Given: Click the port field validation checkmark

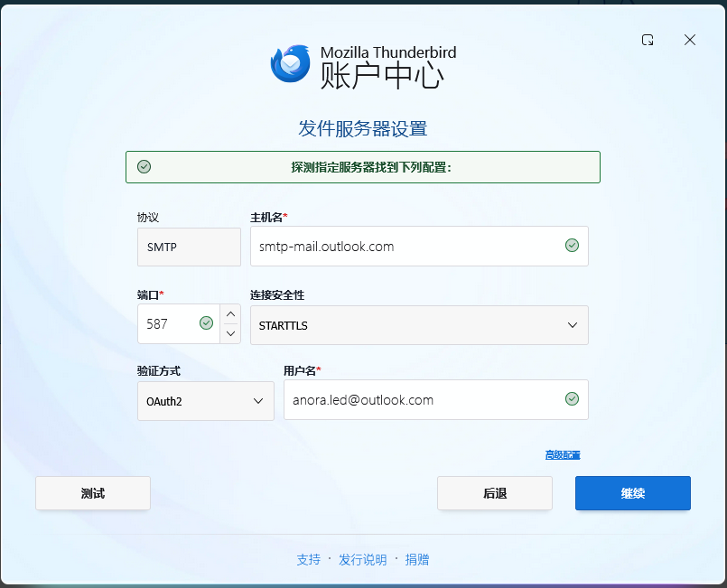Looking at the screenshot, I should (206, 322).
